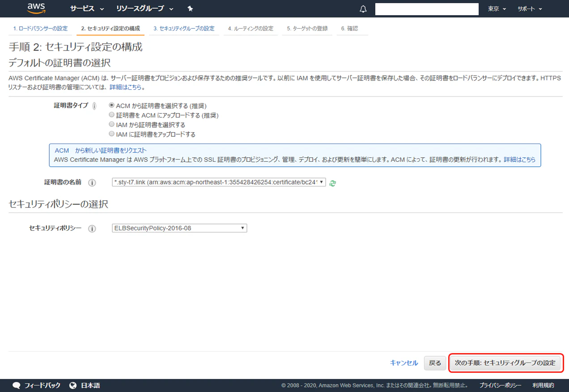
Task: Show info icon next to 証明書の名前
Action: (92, 182)
